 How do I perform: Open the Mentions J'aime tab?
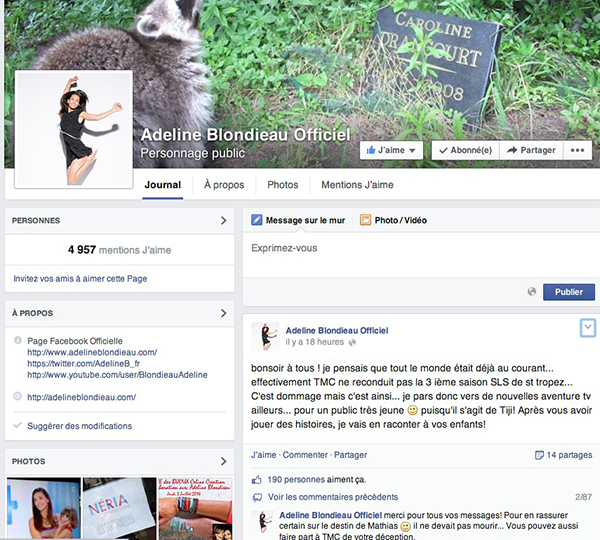tap(357, 185)
